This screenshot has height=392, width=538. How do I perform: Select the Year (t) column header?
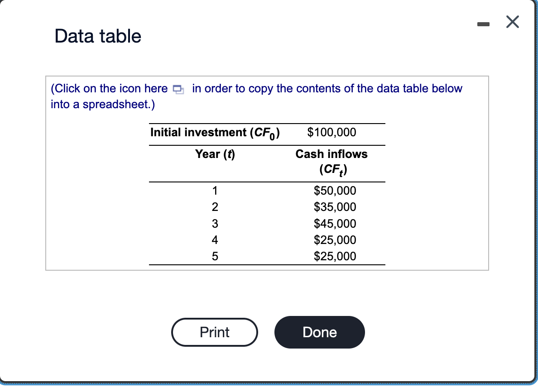[x=214, y=154]
